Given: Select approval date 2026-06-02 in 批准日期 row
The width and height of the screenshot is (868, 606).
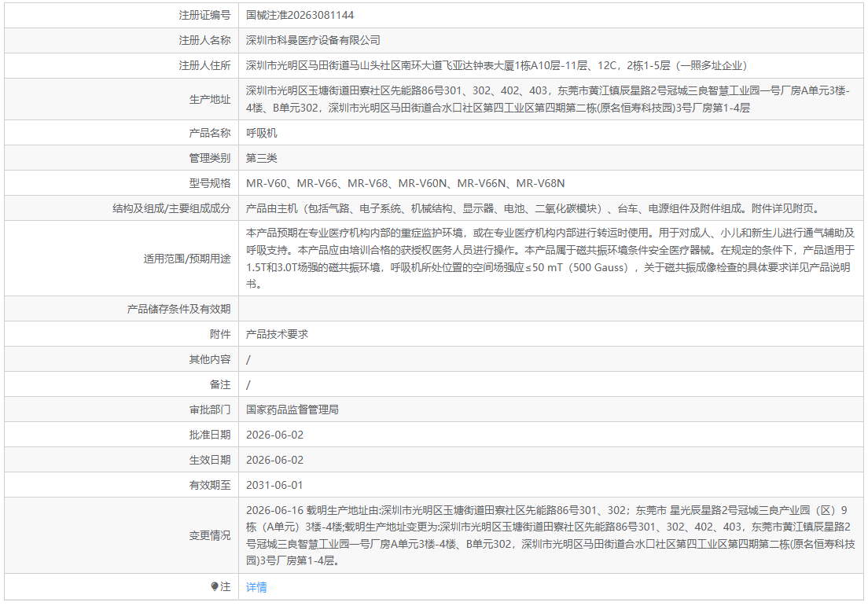Looking at the screenshot, I should tap(274, 435).
